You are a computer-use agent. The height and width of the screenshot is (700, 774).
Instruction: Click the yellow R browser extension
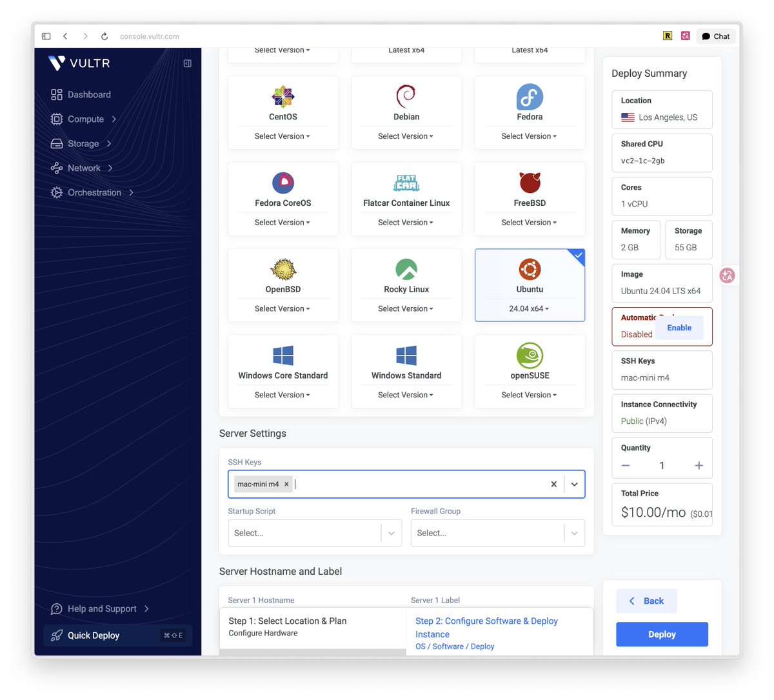coord(668,36)
